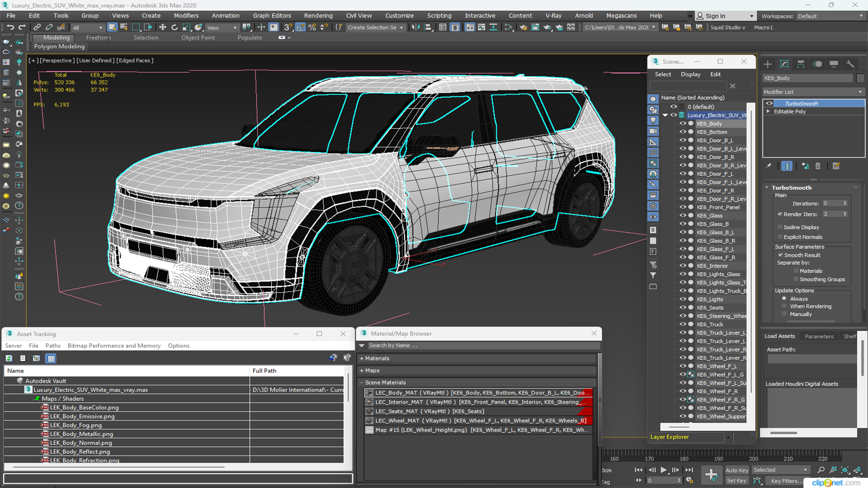
Task: Open the Modifier List dropdown
Action: click(x=813, y=92)
